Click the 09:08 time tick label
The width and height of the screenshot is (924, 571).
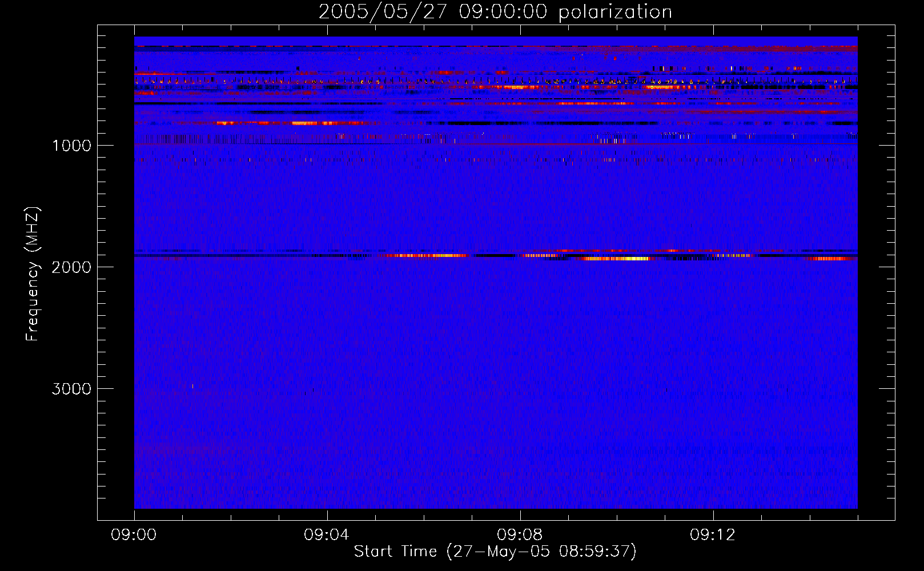point(520,535)
